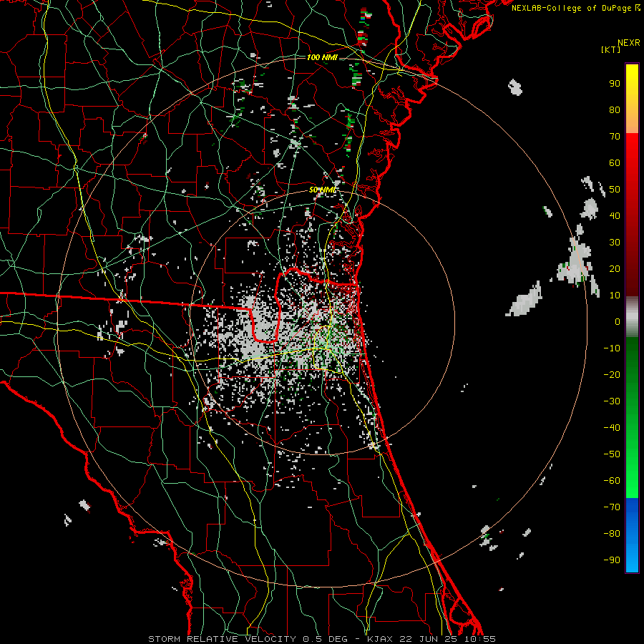Pick the -70 knot scale label

point(612,507)
